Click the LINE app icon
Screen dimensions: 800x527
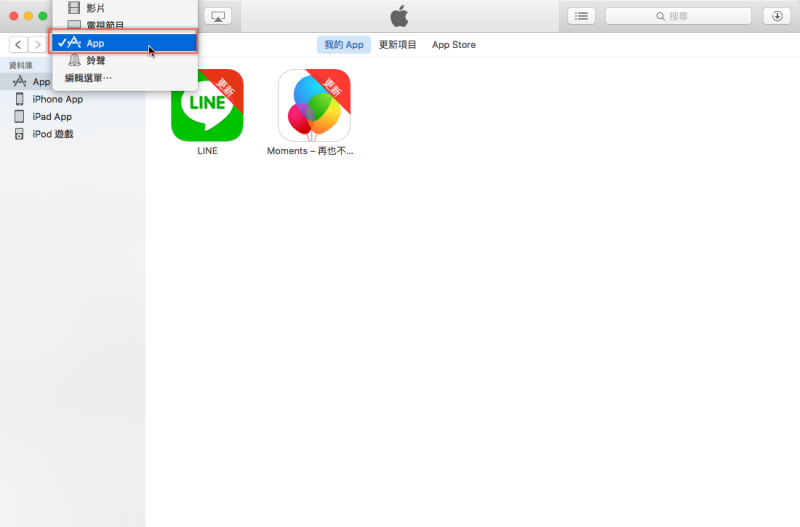pos(207,105)
